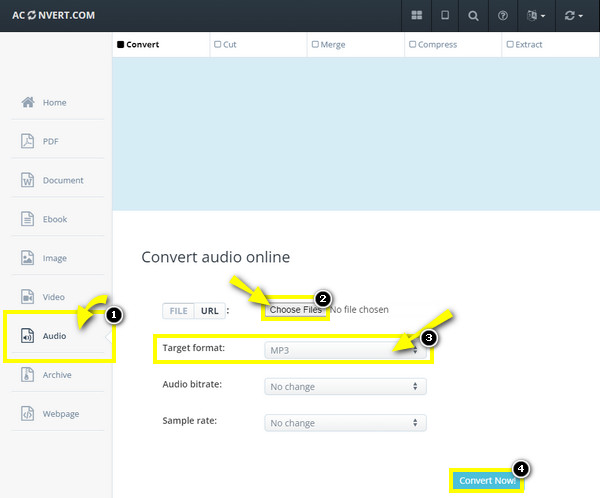Open the Webpage converter link
The image size is (600, 498).
point(61,414)
